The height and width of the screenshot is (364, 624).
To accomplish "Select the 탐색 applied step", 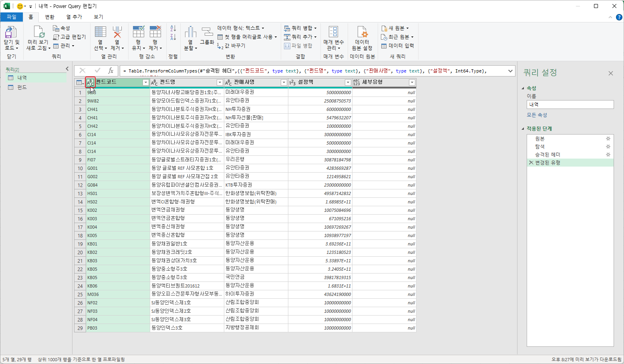I will click(570, 147).
